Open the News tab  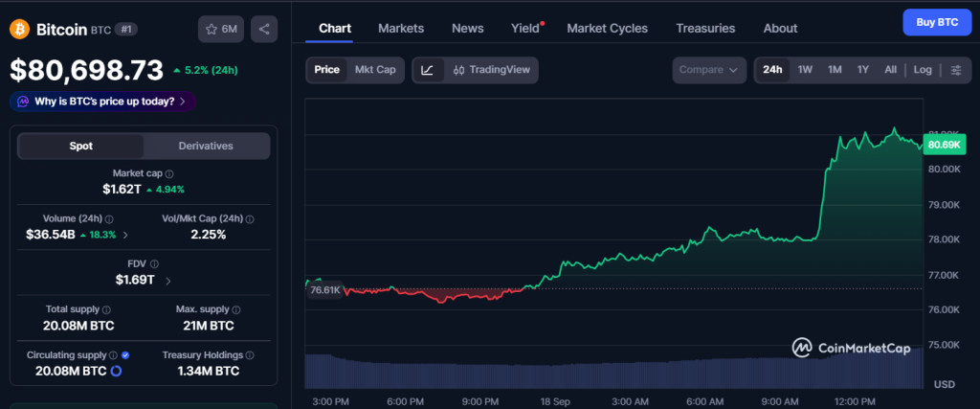click(x=467, y=28)
